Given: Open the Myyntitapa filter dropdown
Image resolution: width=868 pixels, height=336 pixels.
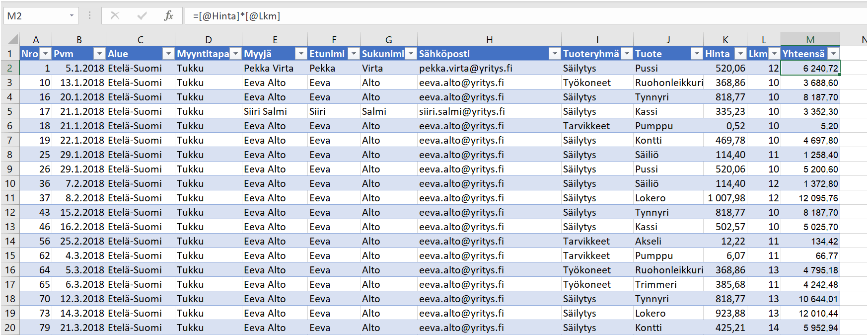Looking at the screenshot, I should coord(236,54).
